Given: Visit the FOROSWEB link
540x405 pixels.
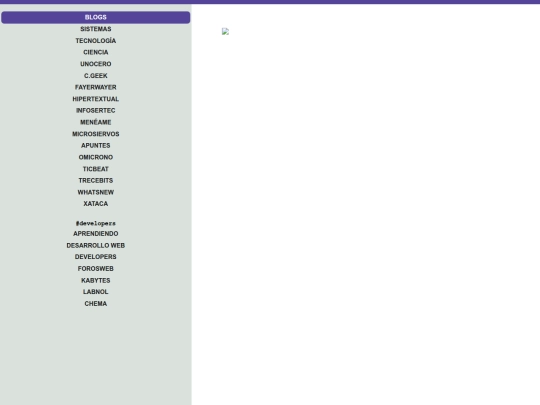Looking at the screenshot, I should tap(95, 269).
